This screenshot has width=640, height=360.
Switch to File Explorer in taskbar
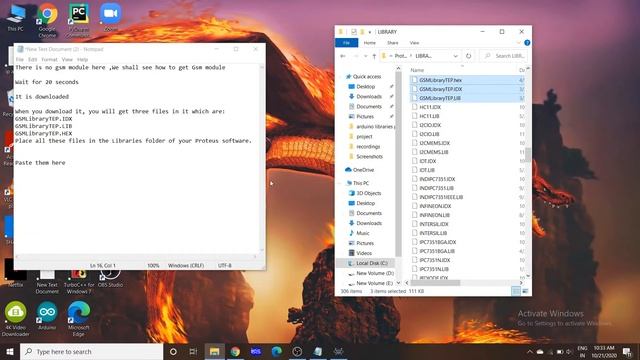coord(214,351)
